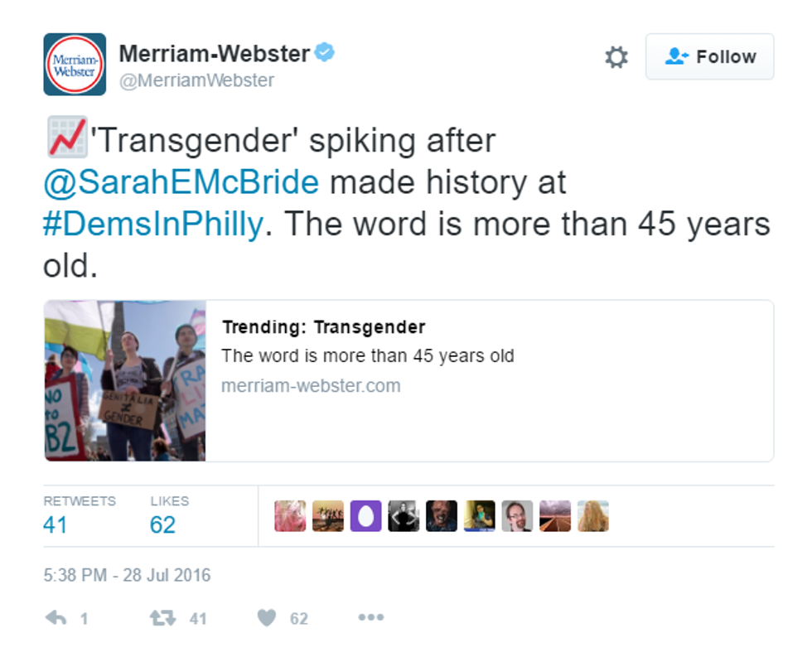Expand the three-dot more options menu

370,617
